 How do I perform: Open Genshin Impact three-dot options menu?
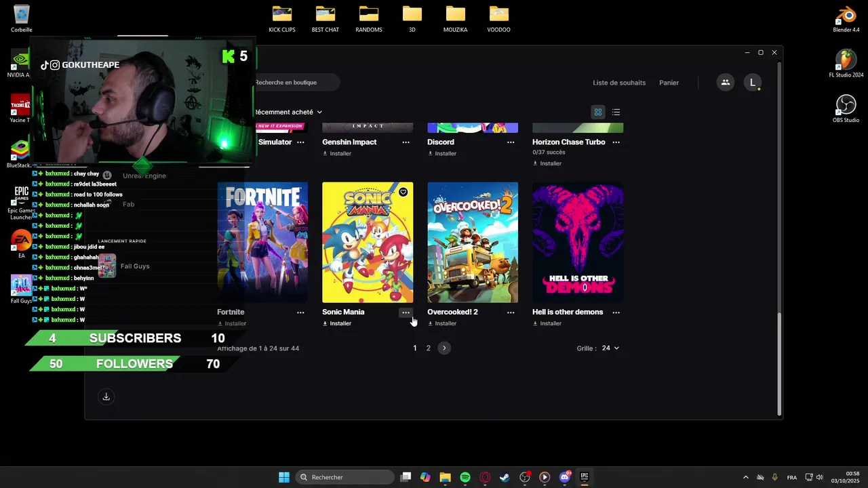(406, 142)
